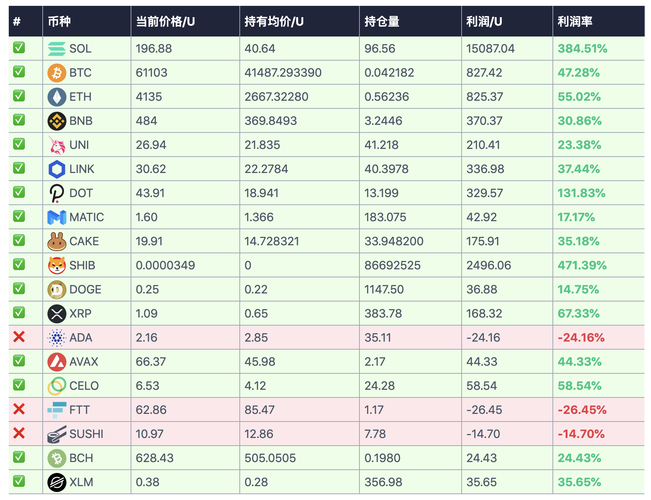Click the black XRP icon
This screenshot has width=651, height=500.
click(x=56, y=314)
